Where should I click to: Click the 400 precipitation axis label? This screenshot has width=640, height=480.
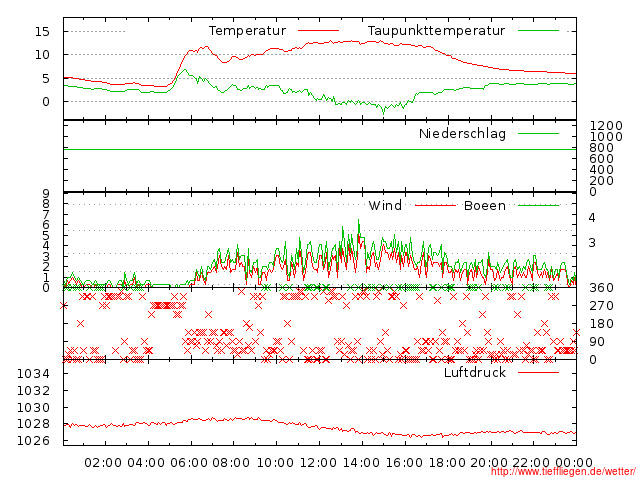point(602,169)
